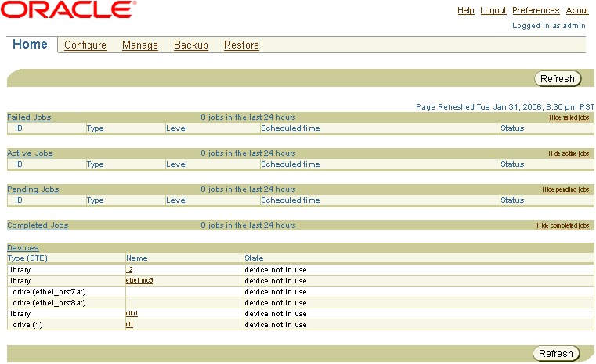Click the Oracle logo

click(x=70, y=10)
